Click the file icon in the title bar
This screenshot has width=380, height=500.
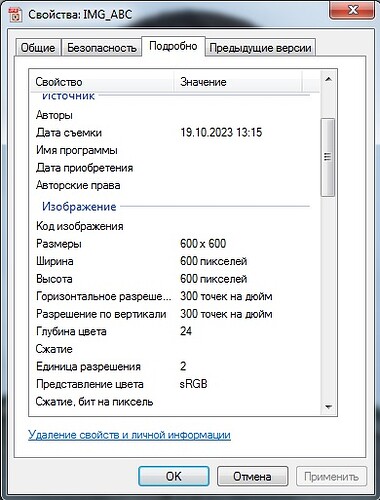15,15
